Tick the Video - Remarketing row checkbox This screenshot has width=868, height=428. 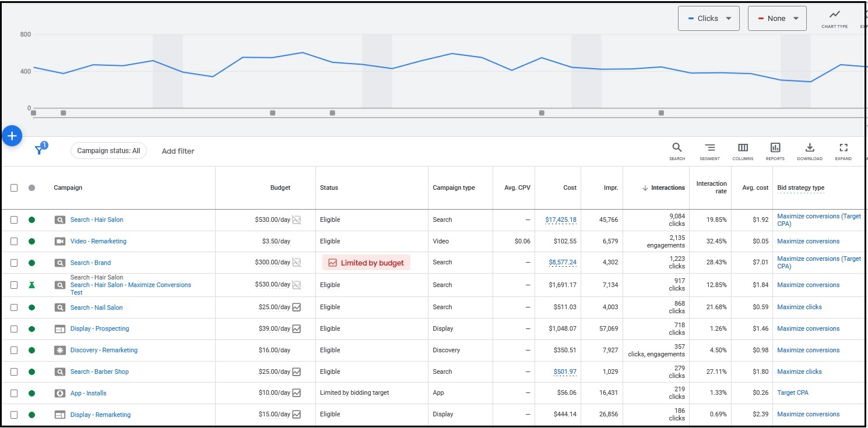click(14, 241)
